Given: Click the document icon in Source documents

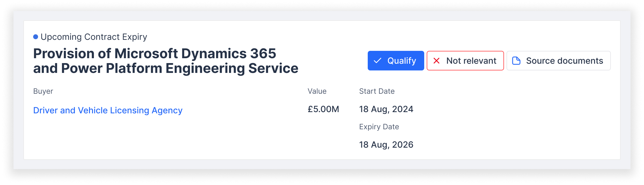Looking at the screenshot, I should 516,61.
